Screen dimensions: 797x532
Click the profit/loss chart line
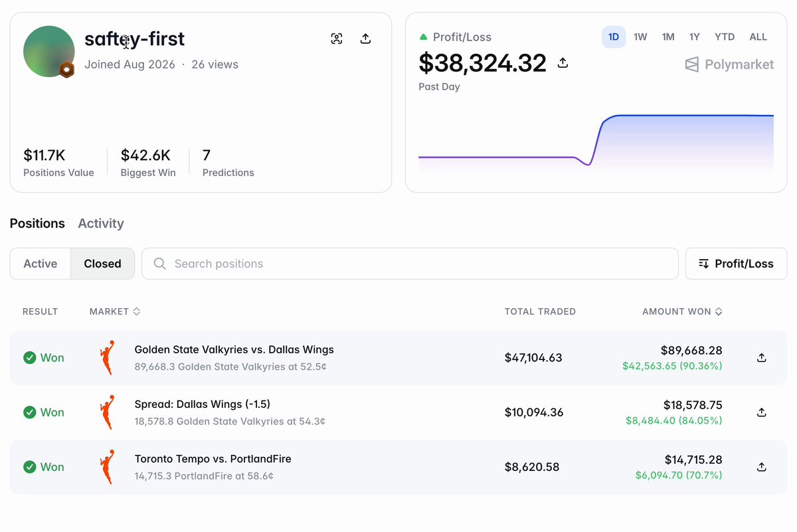[596, 141]
